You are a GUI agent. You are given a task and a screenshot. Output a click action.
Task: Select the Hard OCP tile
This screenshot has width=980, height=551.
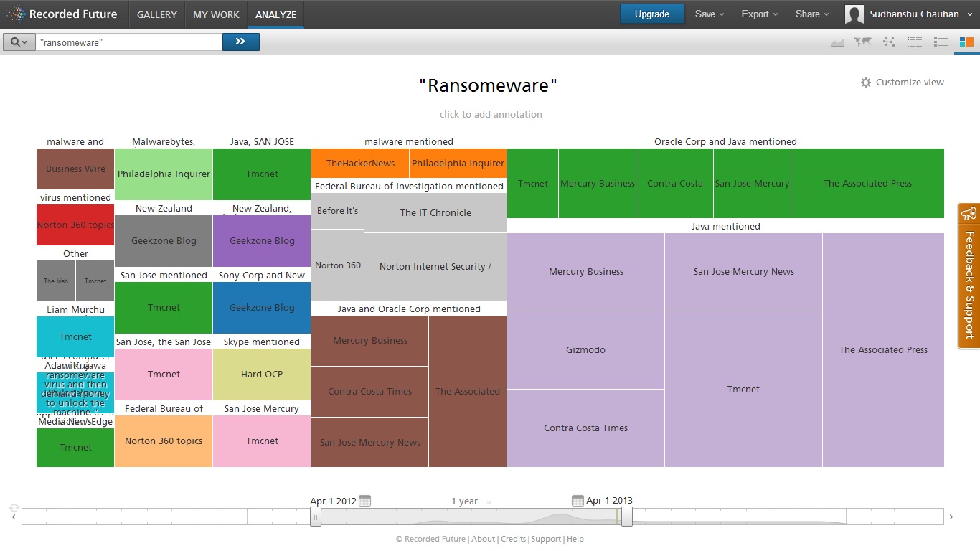262,374
